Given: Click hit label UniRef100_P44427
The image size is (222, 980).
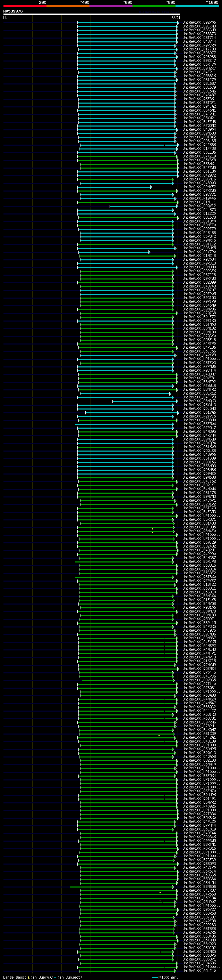Looking at the screenshot, I should pyautogui.click(x=199, y=711).
